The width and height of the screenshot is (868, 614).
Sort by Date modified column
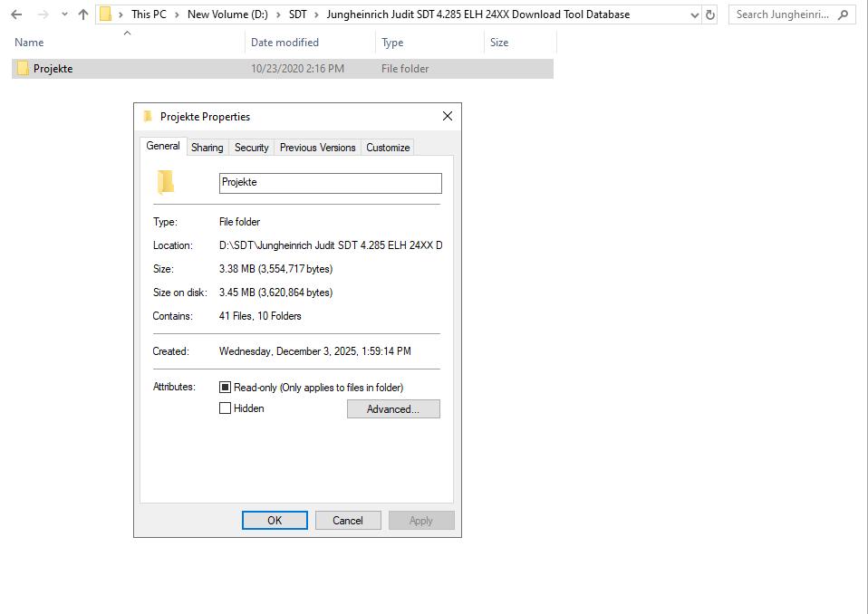coord(285,42)
